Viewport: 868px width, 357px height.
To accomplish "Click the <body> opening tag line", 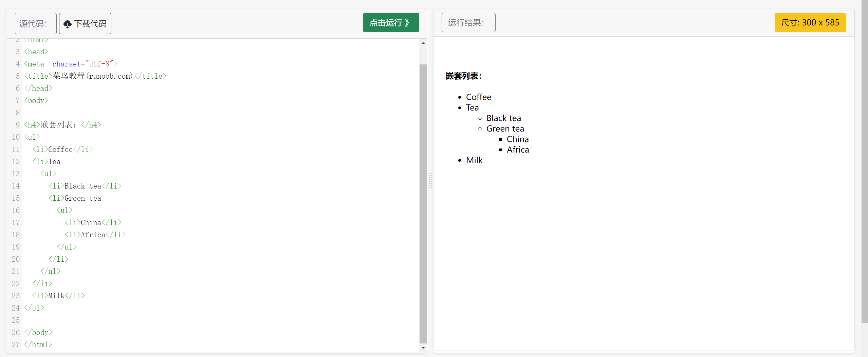I will pos(36,100).
